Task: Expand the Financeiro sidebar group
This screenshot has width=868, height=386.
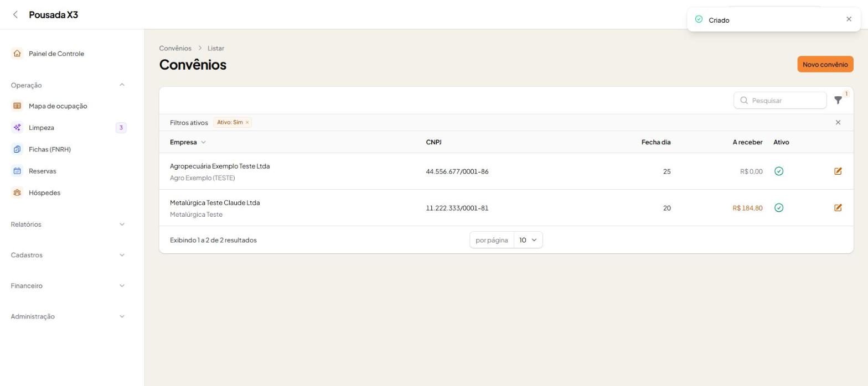Action: click(69, 286)
